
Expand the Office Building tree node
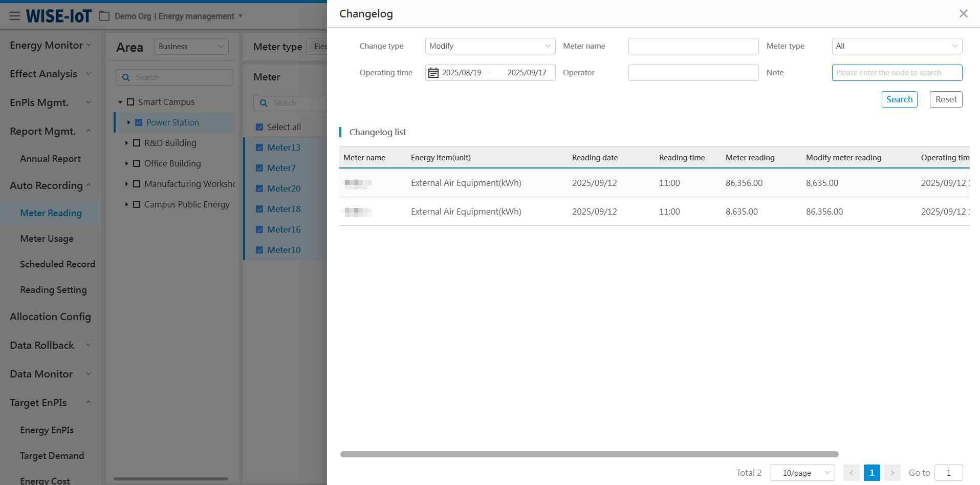coord(126,163)
